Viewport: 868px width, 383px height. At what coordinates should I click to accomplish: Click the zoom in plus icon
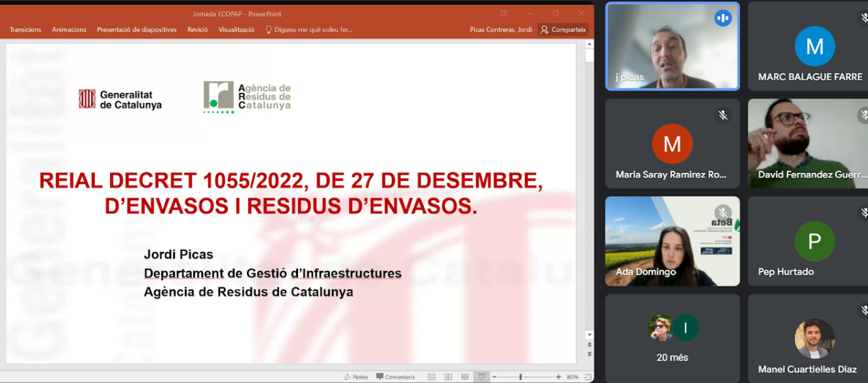pos(558,377)
